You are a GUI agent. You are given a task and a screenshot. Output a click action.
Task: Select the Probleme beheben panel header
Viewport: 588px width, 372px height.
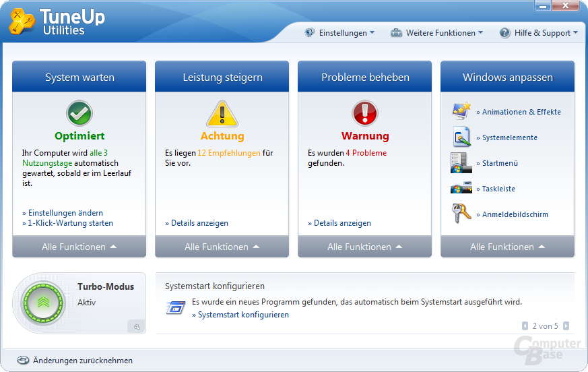click(x=365, y=77)
